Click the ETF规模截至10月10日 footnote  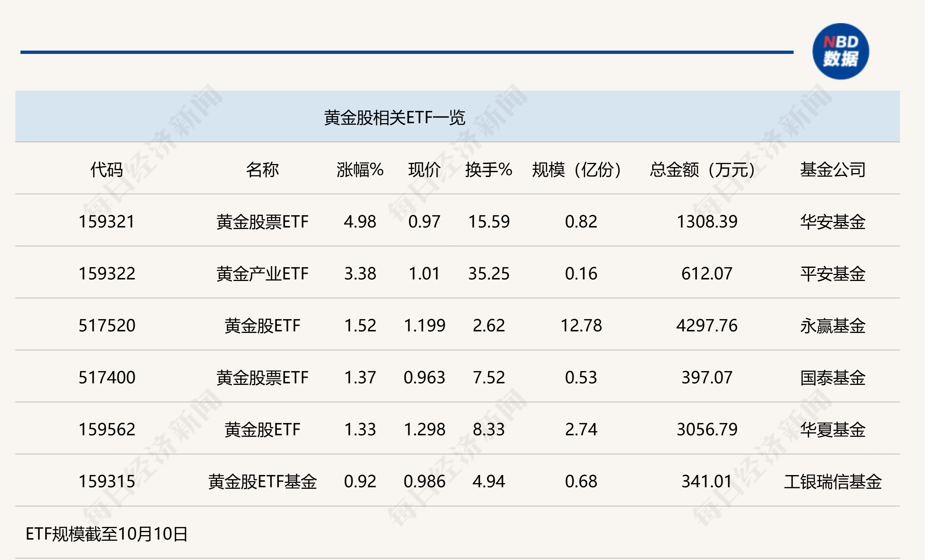click(x=107, y=534)
